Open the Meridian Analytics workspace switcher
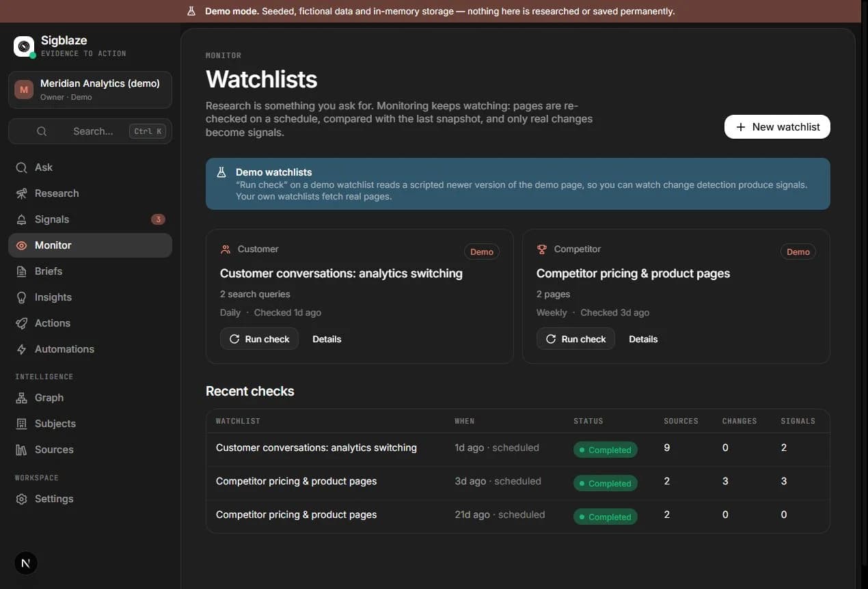 point(90,90)
